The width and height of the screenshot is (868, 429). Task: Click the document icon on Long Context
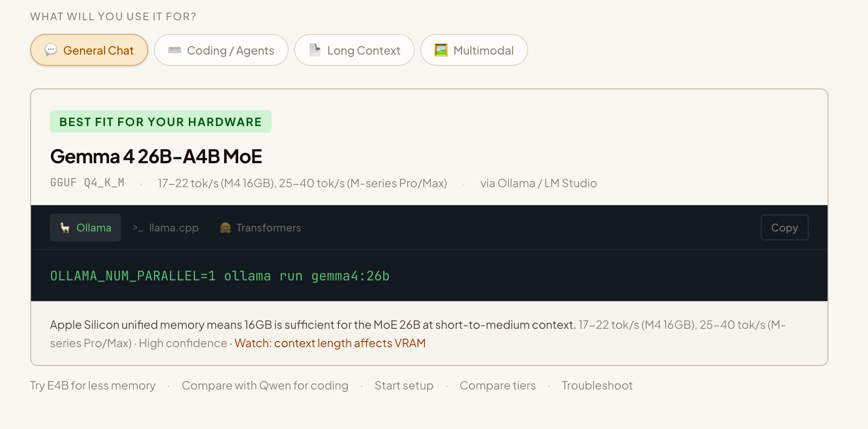(314, 49)
